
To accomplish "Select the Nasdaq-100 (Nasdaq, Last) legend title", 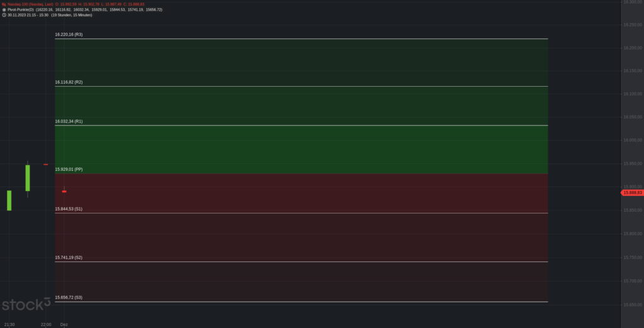I will tap(30, 4).
